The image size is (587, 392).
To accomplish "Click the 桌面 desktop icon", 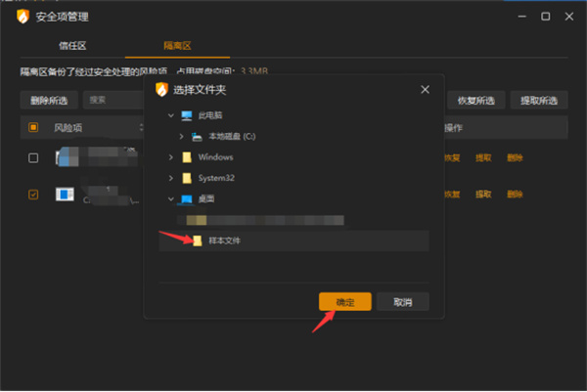I will 187,199.
